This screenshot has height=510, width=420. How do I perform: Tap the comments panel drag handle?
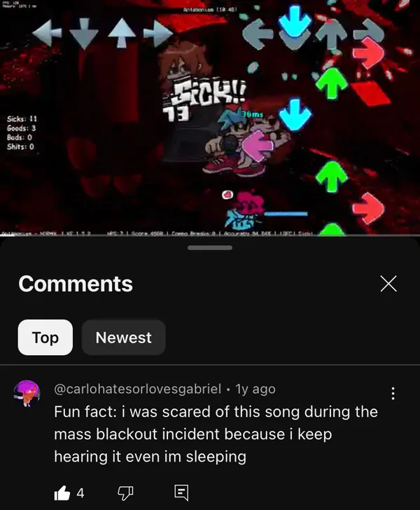(210, 248)
